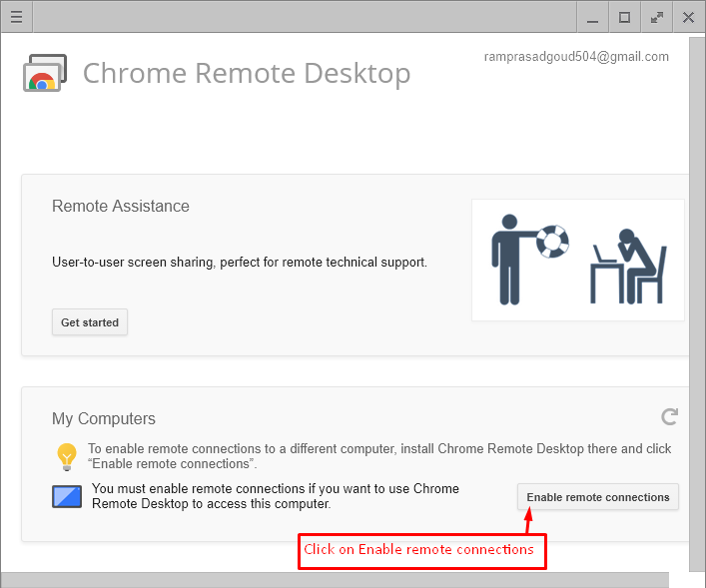Screen dimensions: 706x588
Task: Click the yellow lightbulb tip icon
Action: pos(67,456)
